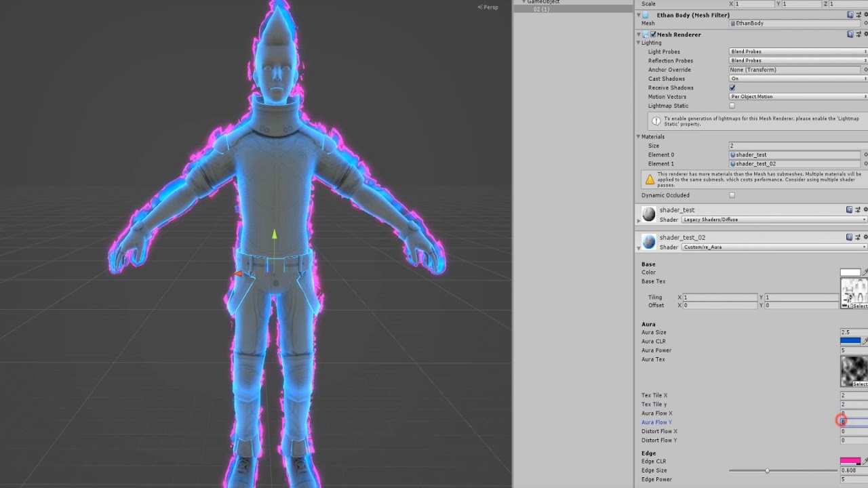
Task: Open the Custom/re_Aura shader dropdown
Action: point(774,247)
